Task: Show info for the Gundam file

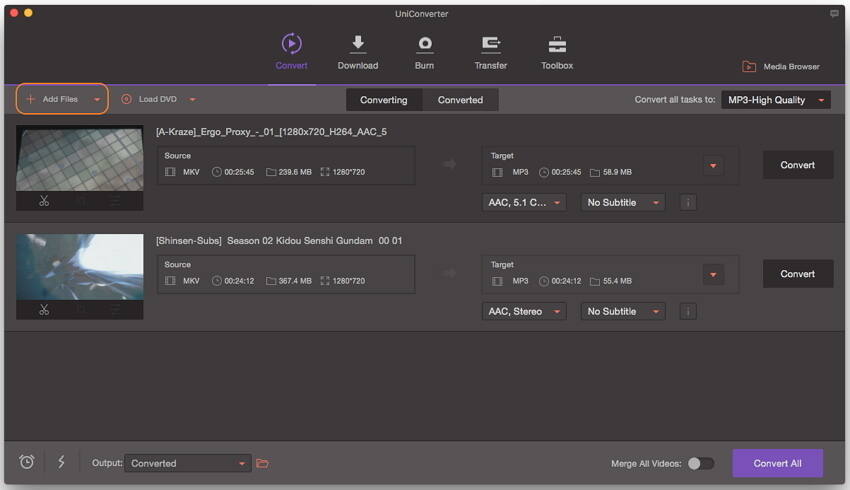Action: coord(688,312)
